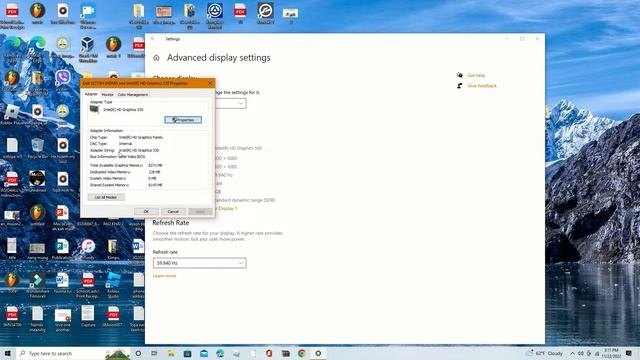Open the Windows Start menu
The height and width of the screenshot is (360, 640).
click(x=7, y=353)
